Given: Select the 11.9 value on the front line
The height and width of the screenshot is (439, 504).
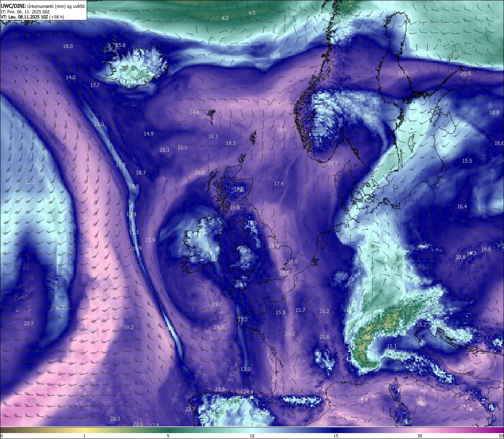Looking at the screenshot, I should 120,165.
